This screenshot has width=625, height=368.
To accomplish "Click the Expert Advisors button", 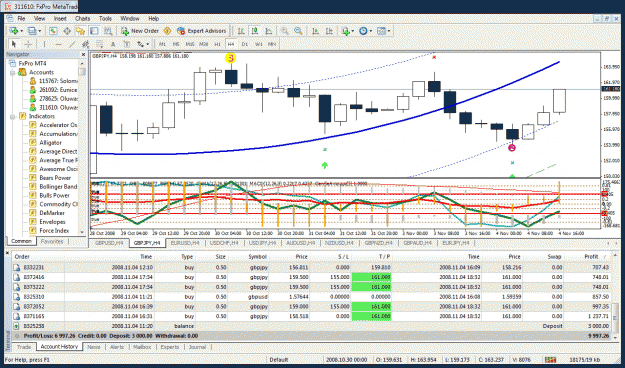I will coord(202,31).
